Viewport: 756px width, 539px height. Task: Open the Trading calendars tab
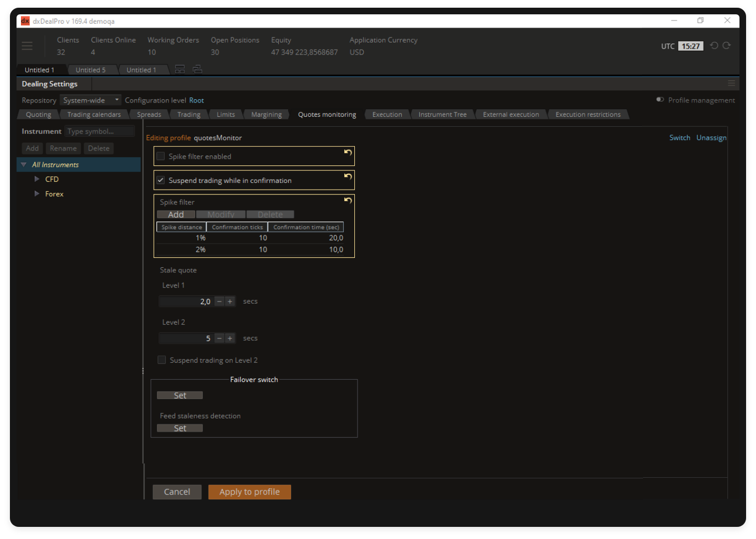click(94, 115)
